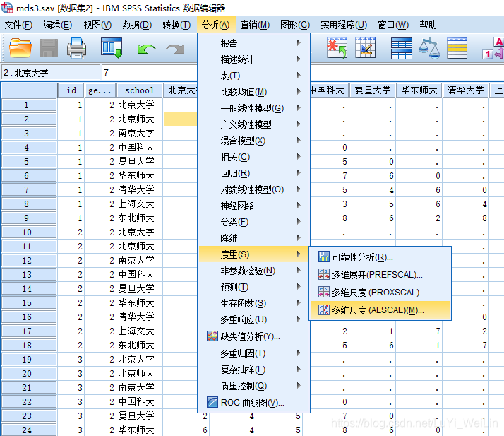
Task: Select the 华东师大 column header
Action: (419, 90)
